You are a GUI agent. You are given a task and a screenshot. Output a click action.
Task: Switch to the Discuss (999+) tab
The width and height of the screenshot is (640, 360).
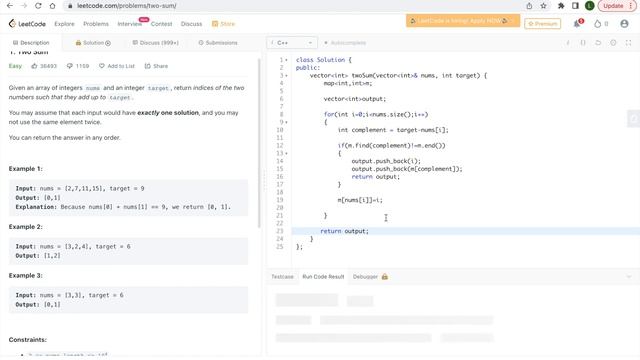point(156,42)
